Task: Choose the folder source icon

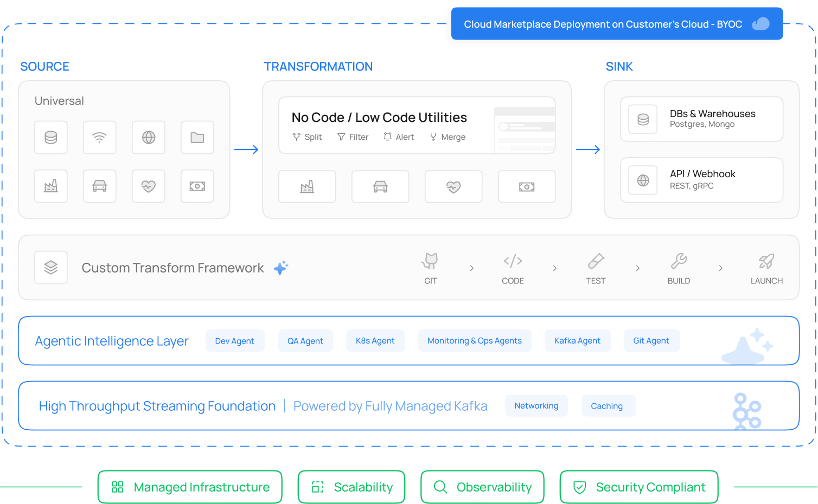Action: 197,138
